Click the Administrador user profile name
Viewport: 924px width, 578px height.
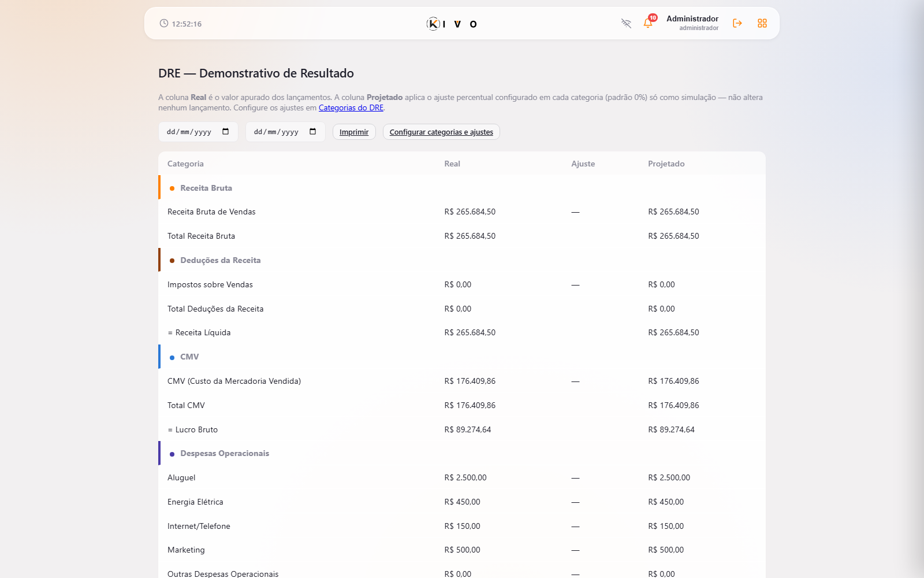pyautogui.click(x=692, y=18)
